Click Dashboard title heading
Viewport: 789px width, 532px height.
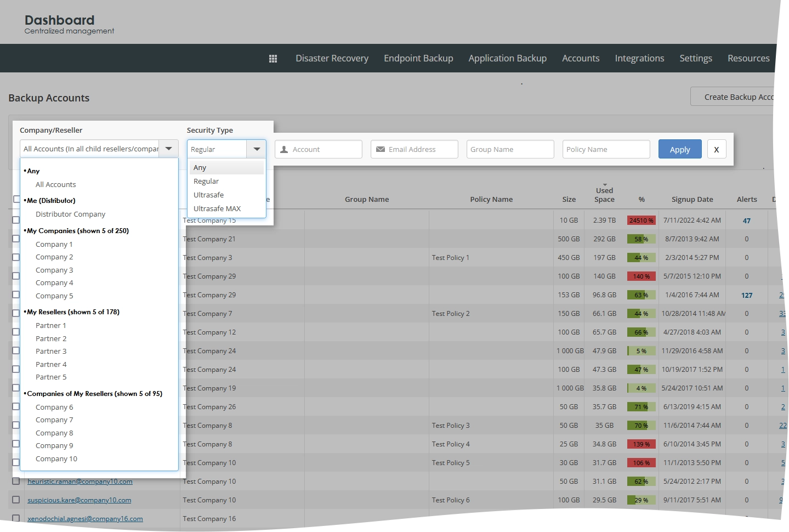[59, 20]
